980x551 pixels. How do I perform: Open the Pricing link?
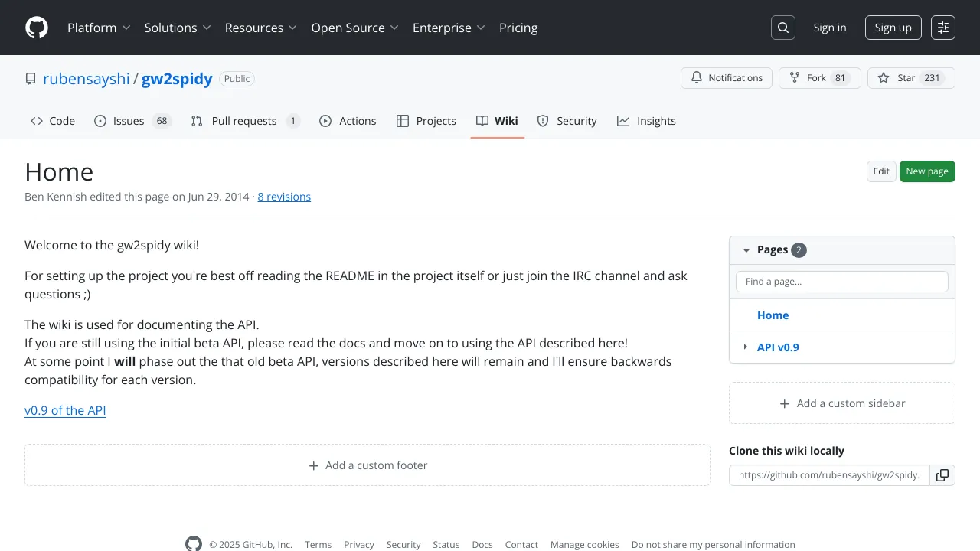518,28
